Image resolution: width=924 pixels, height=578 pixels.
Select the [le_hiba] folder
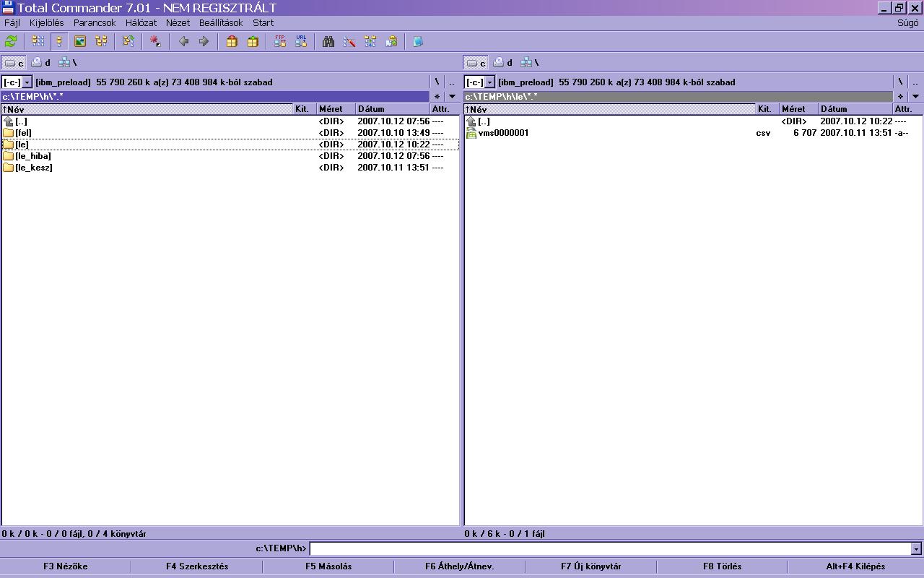230,156
